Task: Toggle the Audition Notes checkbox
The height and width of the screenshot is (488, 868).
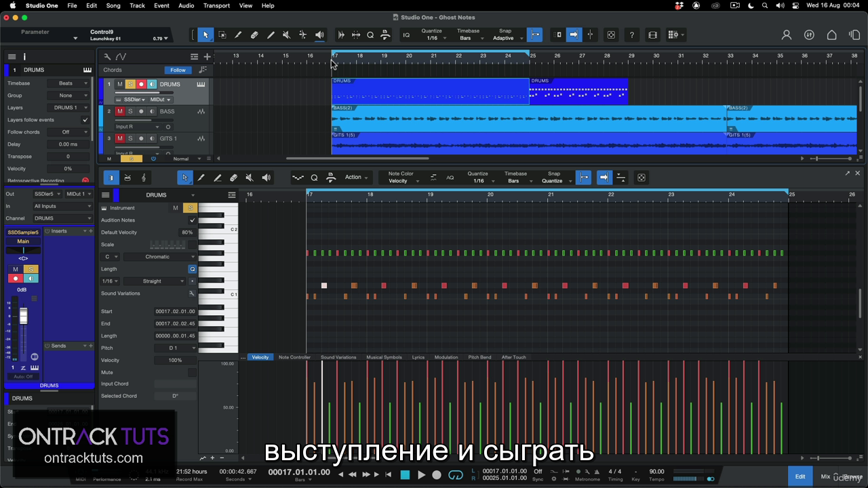Action: tap(192, 220)
